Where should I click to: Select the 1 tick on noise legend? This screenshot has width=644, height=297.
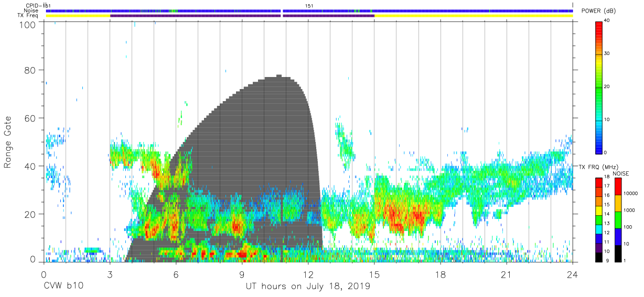(625, 260)
